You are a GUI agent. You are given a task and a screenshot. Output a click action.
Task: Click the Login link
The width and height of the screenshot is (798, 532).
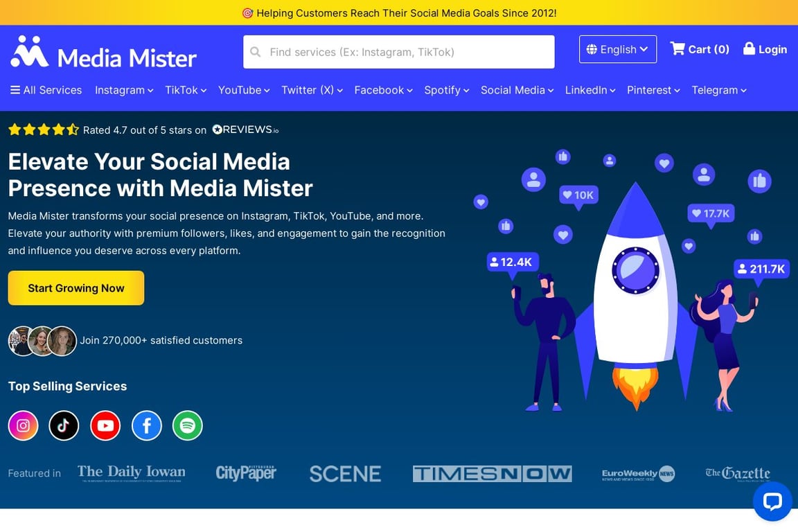[765, 49]
